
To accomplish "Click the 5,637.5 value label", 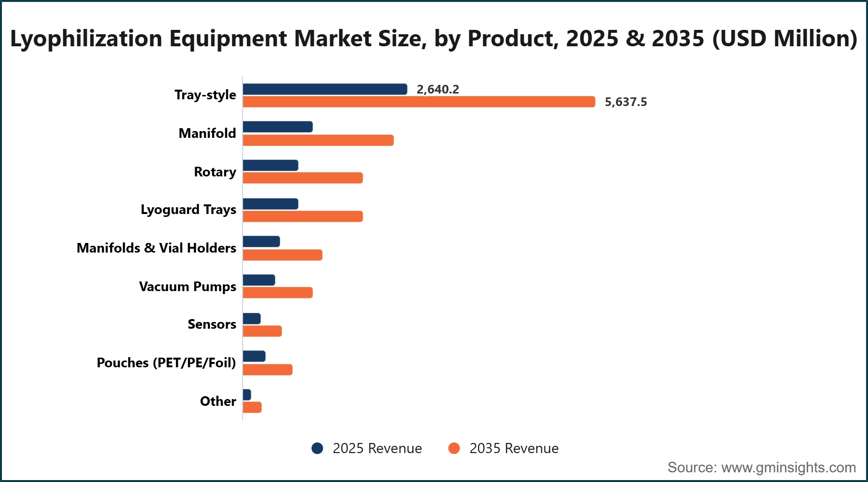I will pos(626,102).
